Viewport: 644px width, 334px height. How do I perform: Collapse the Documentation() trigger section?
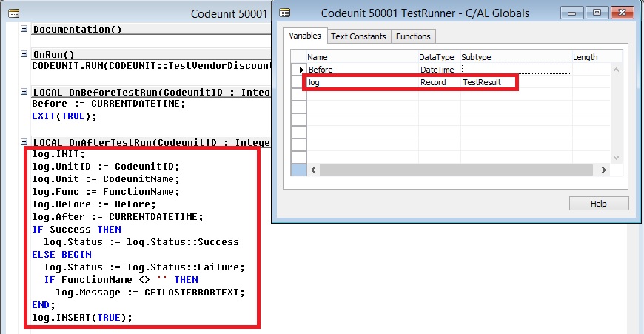point(25,29)
